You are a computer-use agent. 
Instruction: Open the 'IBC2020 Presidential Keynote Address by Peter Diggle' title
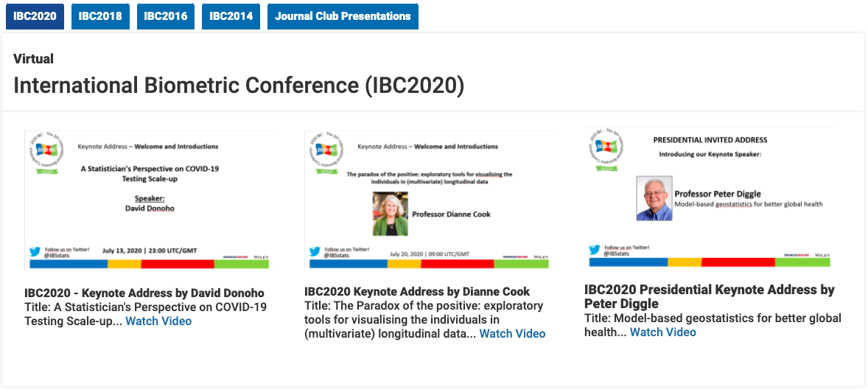coord(709,296)
